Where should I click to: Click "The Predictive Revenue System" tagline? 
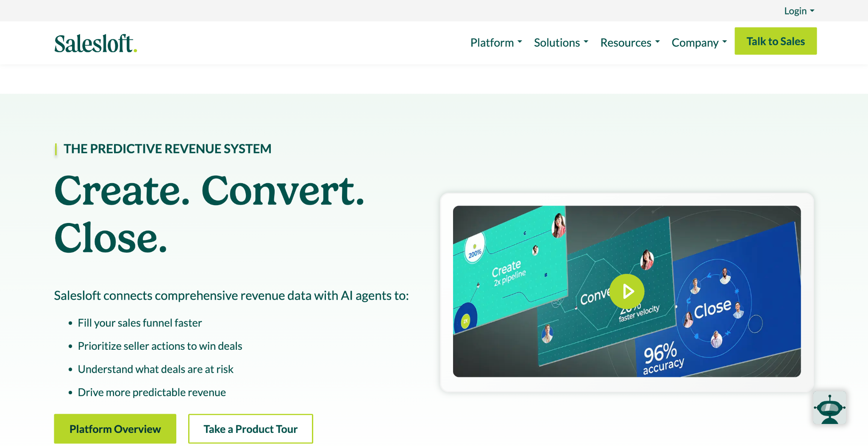pyautogui.click(x=167, y=149)
